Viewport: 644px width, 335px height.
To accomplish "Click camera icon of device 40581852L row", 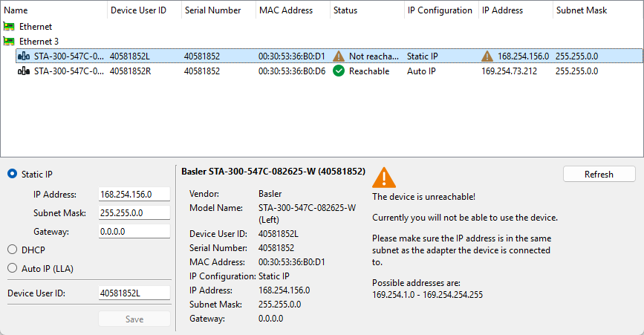I will tap(24, 56).
